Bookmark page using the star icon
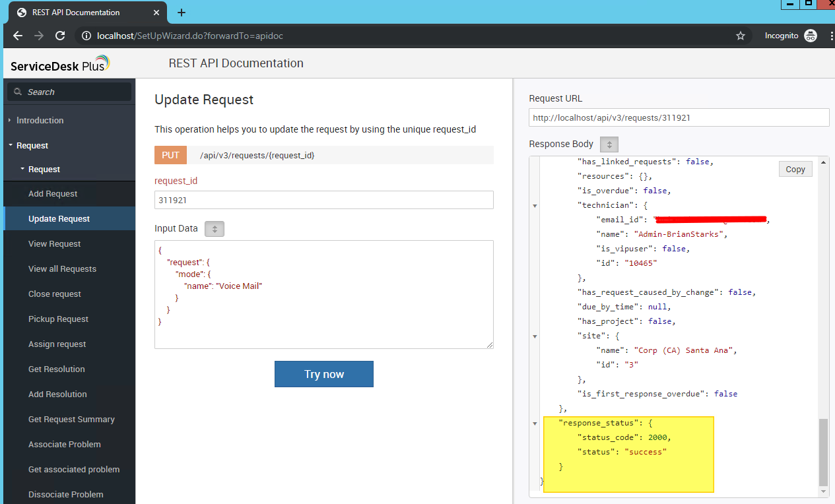The width and height of the screenshot is (835, 504). [x=741, y=36]
